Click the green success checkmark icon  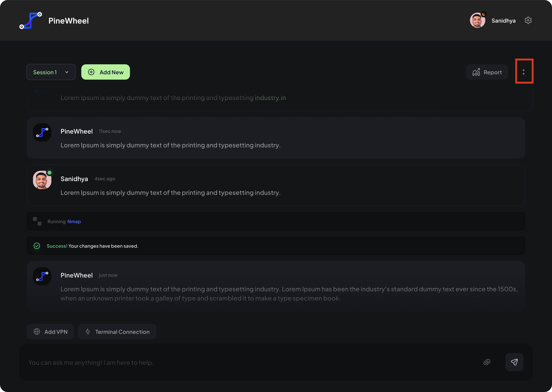pos(37,246)
